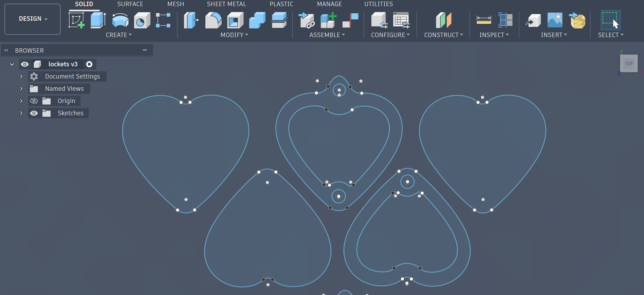Open the Rectangular Pattern tool
Screen dimensions: 644x295
[x=163, y=20]
